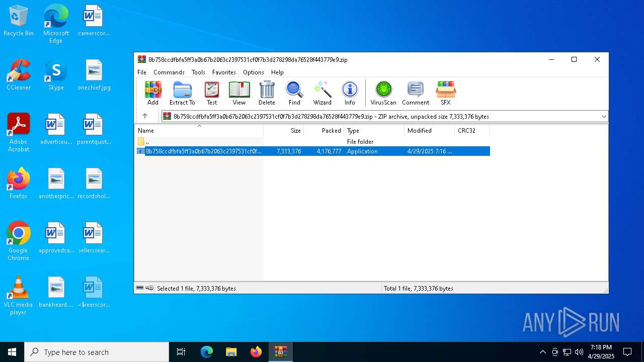Open Google Chrome desktop shortcut
This screenshot has width=644, height=362.
point(19,241)
